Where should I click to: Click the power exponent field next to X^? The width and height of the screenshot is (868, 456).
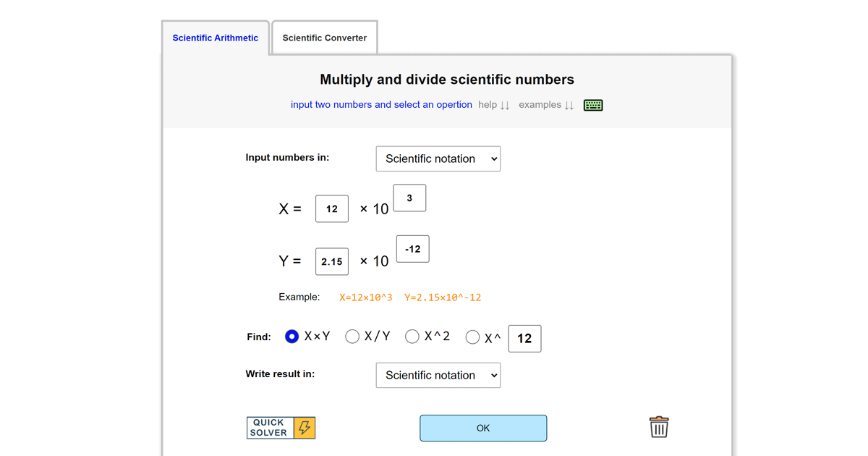[x=524, y=338]
